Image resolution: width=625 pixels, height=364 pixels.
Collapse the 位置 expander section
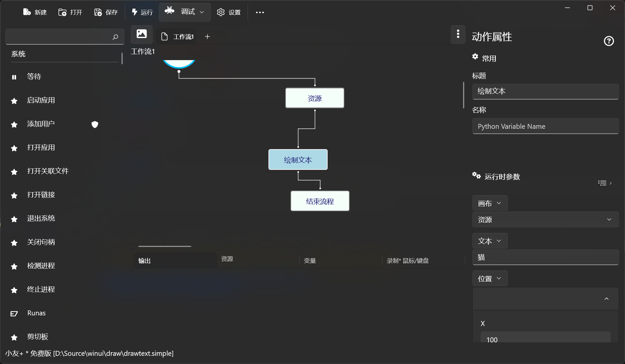coord(606,299)
